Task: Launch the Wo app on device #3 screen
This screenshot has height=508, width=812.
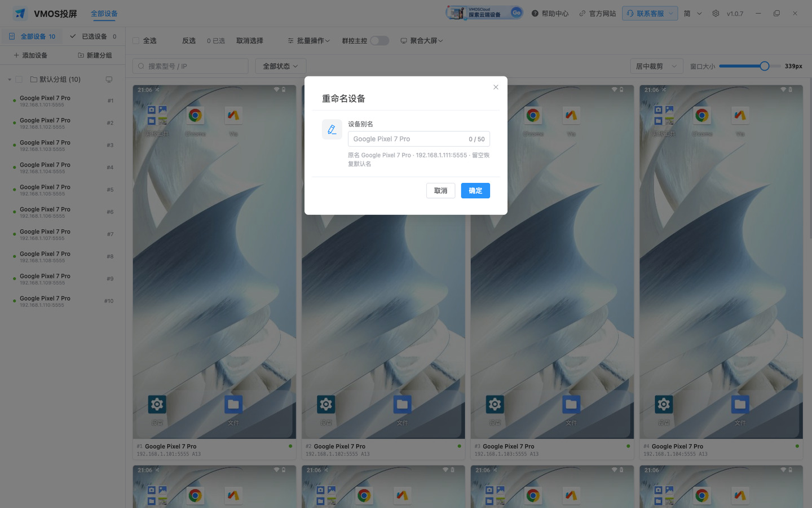Action: coord(571,116)
